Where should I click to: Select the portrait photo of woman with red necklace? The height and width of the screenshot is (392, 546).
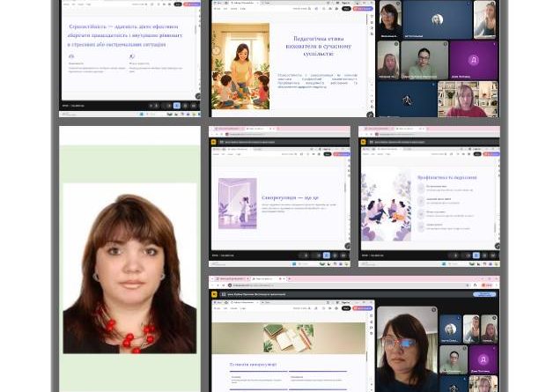(x=129, y=269)
